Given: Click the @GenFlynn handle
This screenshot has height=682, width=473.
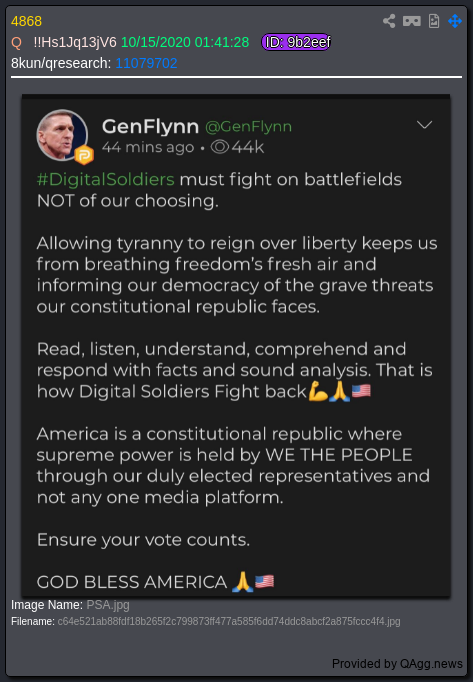Looking at the screenshot, I should (248, 127).
